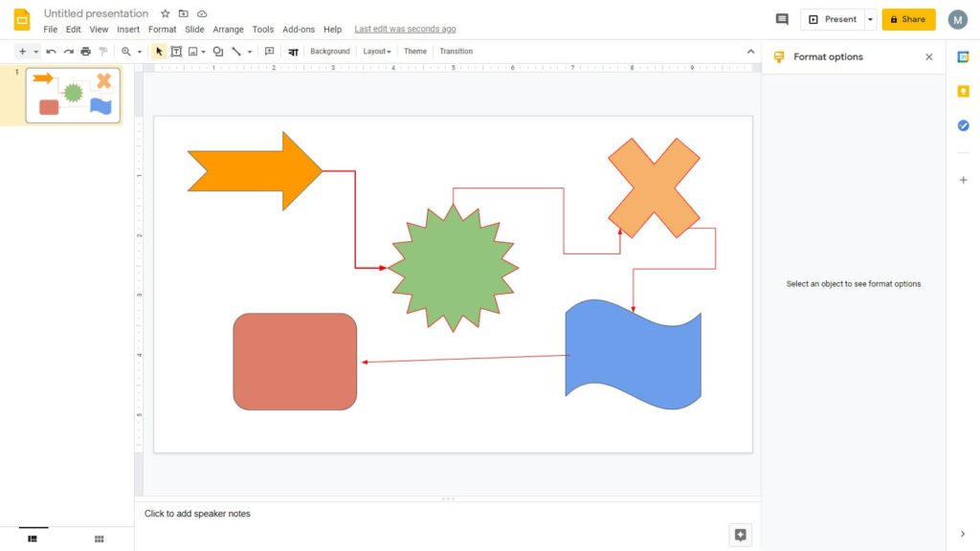Click the yellow Share button

point(908,19)
